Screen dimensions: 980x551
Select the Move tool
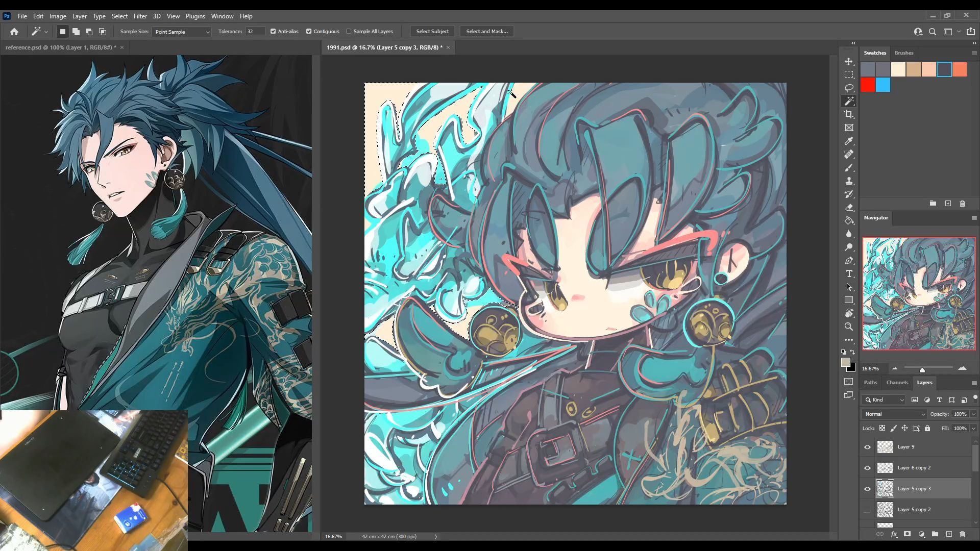click(x=849, y=61)
